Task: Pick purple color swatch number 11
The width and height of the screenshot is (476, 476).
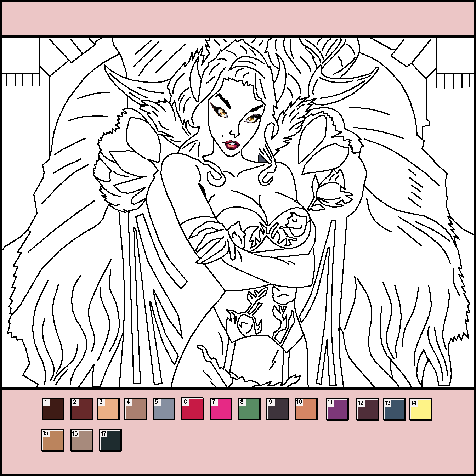Action: click(x=338, y=409)
